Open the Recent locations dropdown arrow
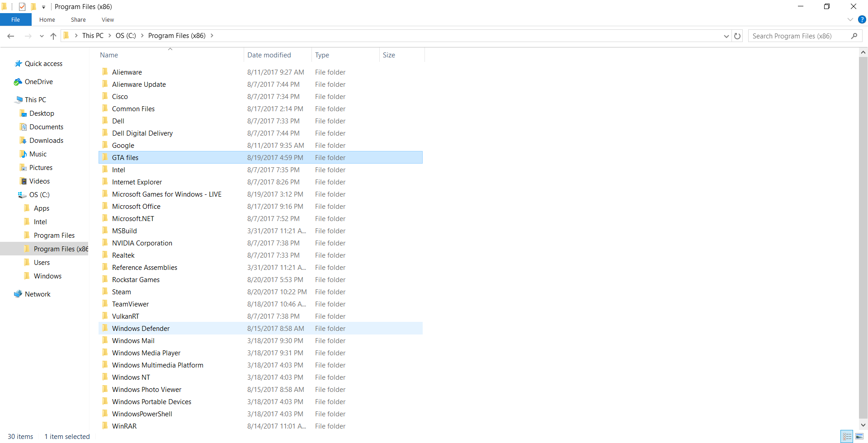This screenshot has height=443, width=868. (x=42, y=36)
